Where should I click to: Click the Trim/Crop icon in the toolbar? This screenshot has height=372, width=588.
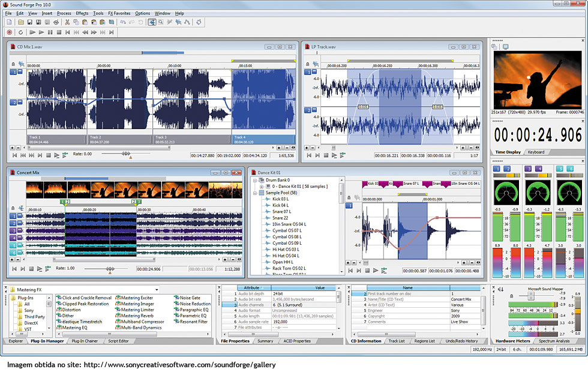click(112, 23)
